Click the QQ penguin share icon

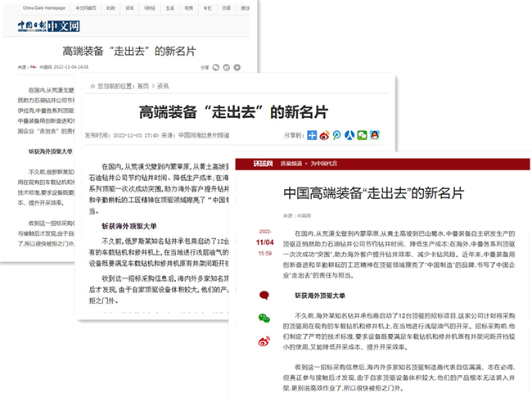374,135
